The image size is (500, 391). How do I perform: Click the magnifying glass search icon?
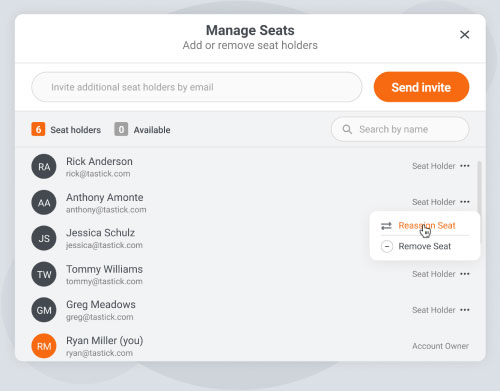click(347, 129)
